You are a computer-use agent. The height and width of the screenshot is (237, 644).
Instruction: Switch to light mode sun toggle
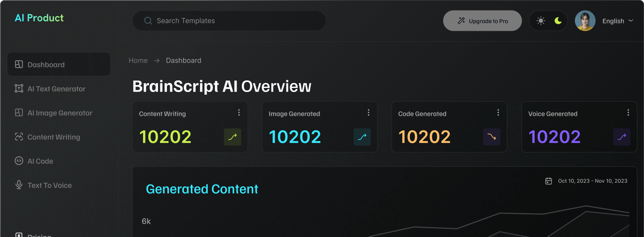pyautogui.click(x=541, y=21)
